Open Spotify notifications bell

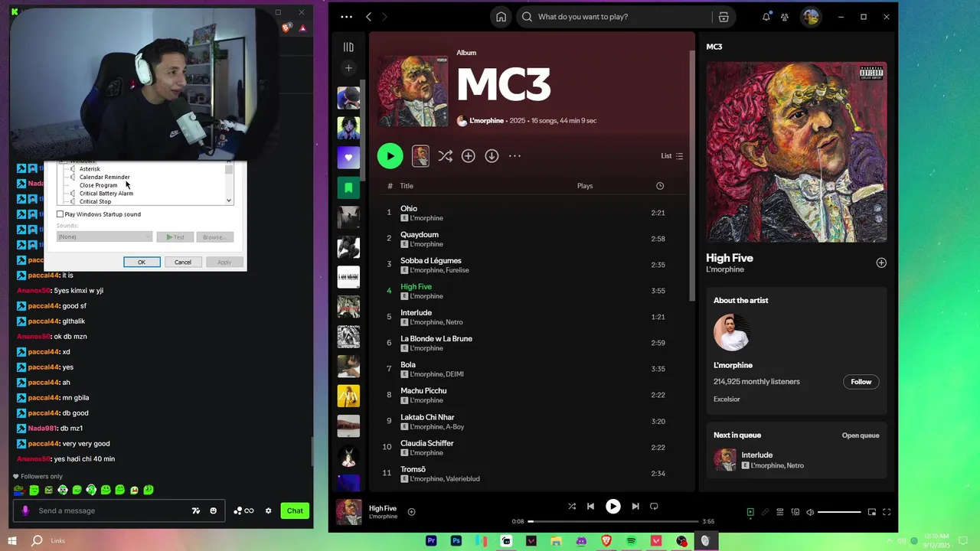[x=766, y=17]
